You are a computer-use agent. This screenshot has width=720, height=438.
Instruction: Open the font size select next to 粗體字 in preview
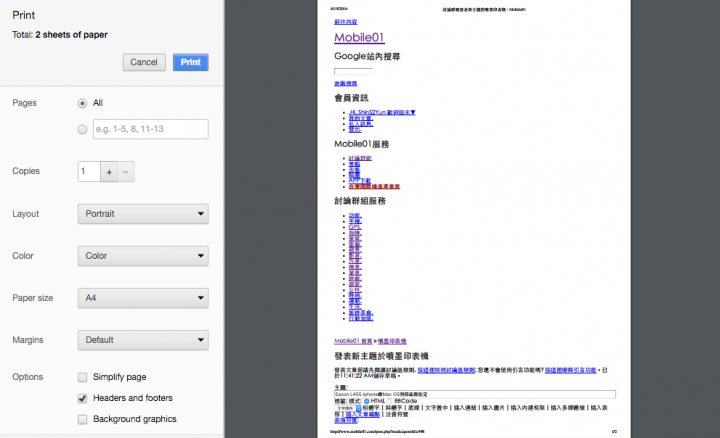pos(348,408)
